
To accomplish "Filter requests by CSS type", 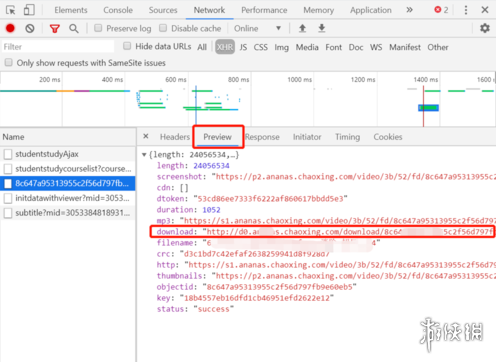I will 261,47.
